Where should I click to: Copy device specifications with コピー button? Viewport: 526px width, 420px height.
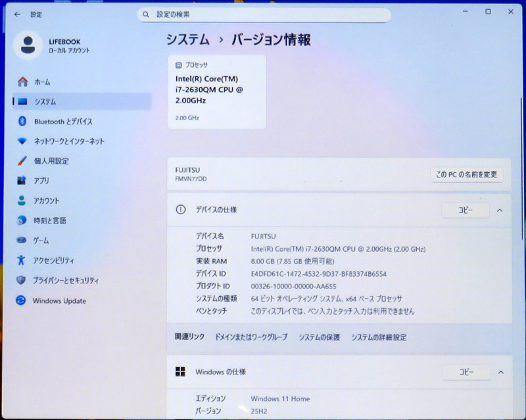pyautogui.click(x=466, y=210)
